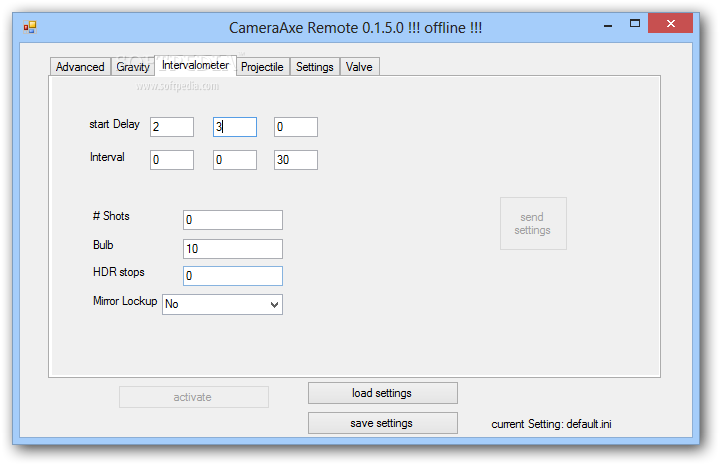Click the first Interval field
720x465 pixels.
pos(172,160)
